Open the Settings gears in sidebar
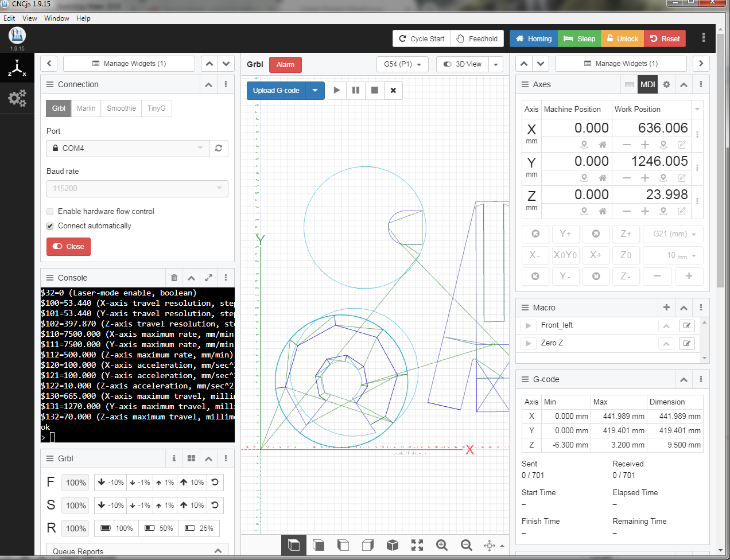Image resolution: width=730 pixels, height=560 pixels. (17, 98)
